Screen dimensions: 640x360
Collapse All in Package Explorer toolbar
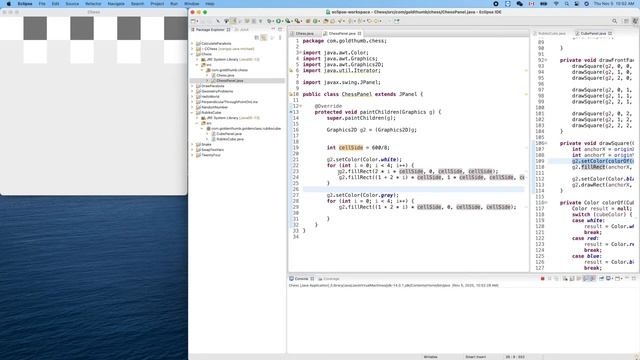pos(257,38)
